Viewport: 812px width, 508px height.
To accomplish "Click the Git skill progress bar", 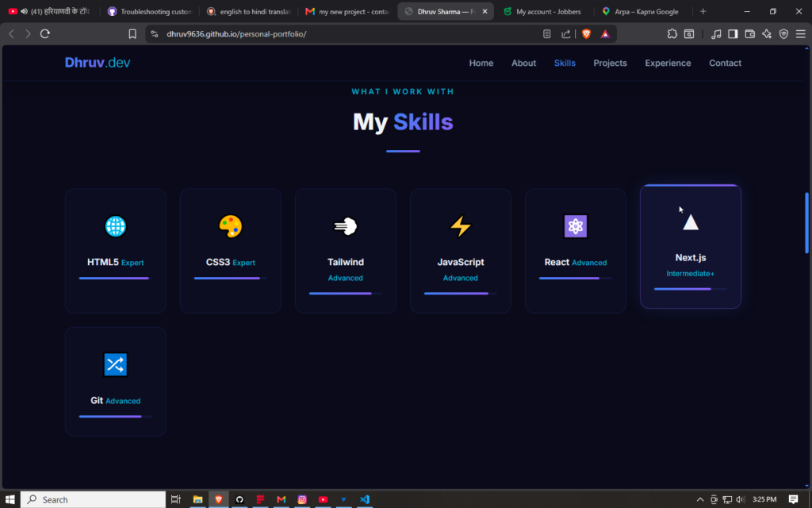I will 116,416.
